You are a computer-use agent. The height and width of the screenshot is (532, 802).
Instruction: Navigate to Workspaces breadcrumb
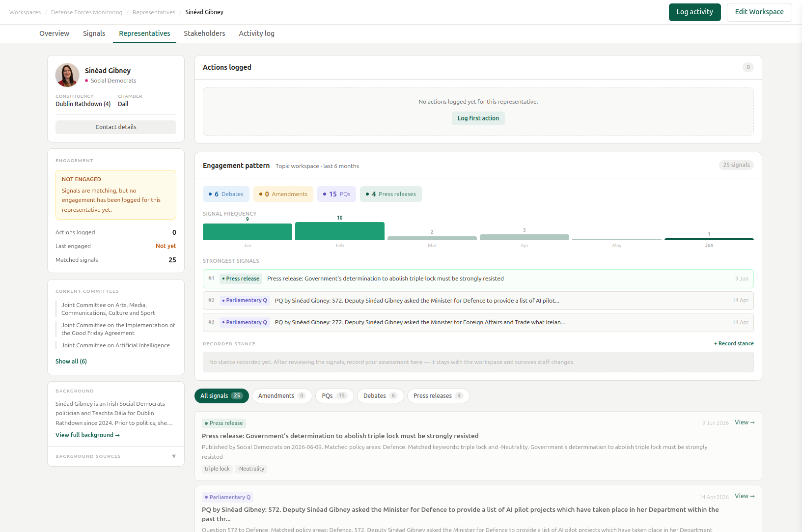tap(25, 12)
